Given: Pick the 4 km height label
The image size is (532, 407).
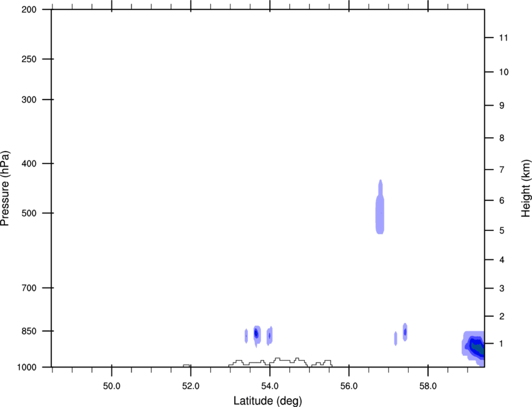Looking at the screenshot, I should (x=501, y=260).
